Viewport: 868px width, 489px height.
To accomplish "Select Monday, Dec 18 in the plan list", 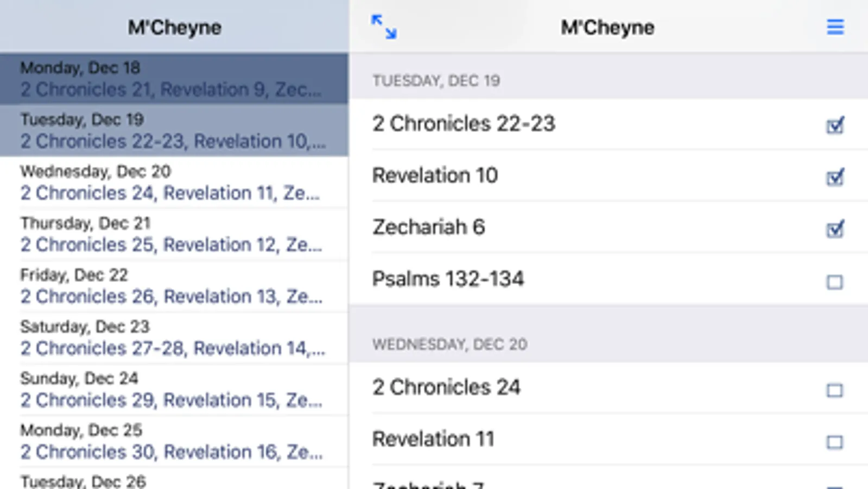I will coord(174,79).
